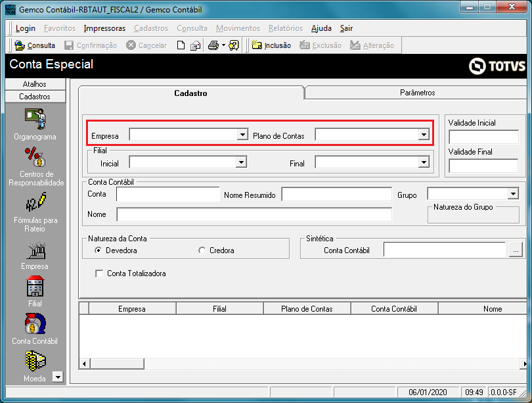The image size is (532, 403).
Task: Click the Validade Final field
Action: coord(484,166)
